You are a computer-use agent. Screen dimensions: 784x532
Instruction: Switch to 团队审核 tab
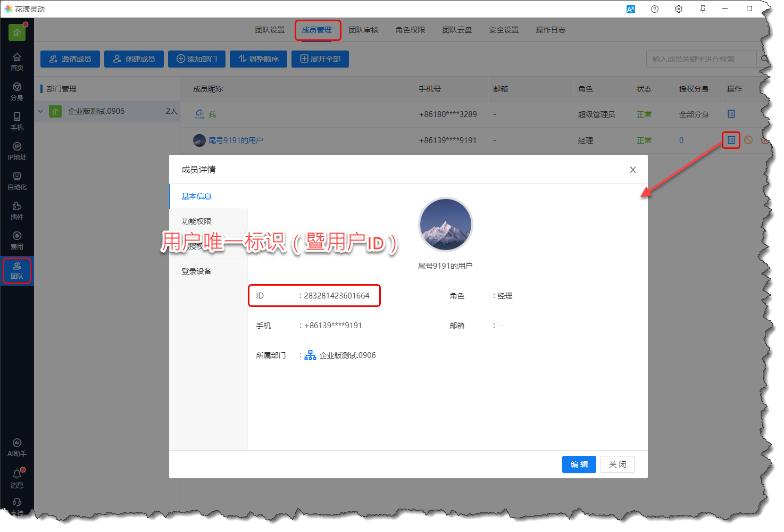[363, 30]
